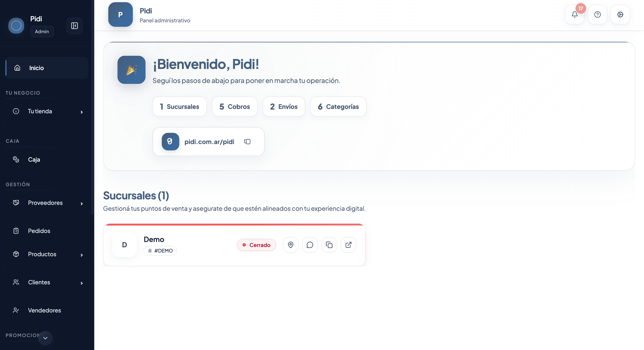Click the Pidi avatar icon

tap(16, 25)
